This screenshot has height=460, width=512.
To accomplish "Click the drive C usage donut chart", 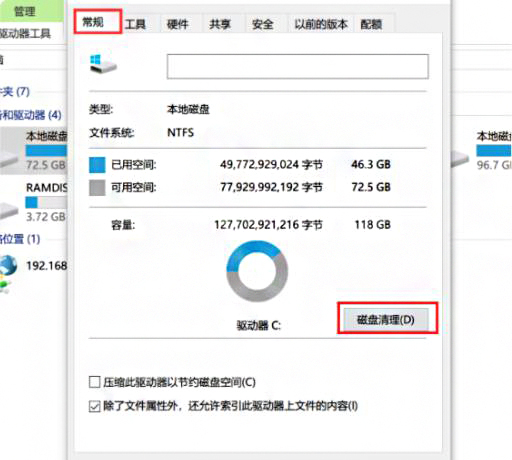I will 257,271.
